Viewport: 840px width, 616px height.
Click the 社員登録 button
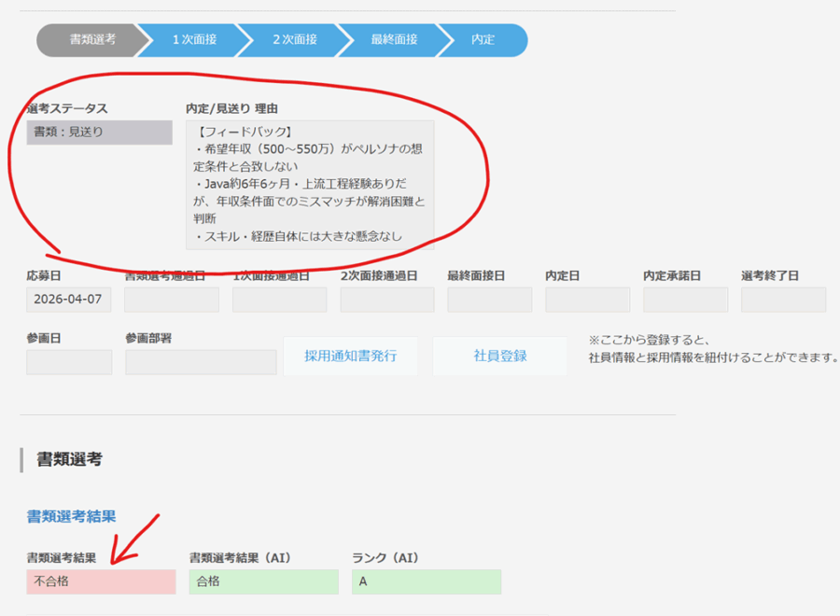(x=499, y=356)
